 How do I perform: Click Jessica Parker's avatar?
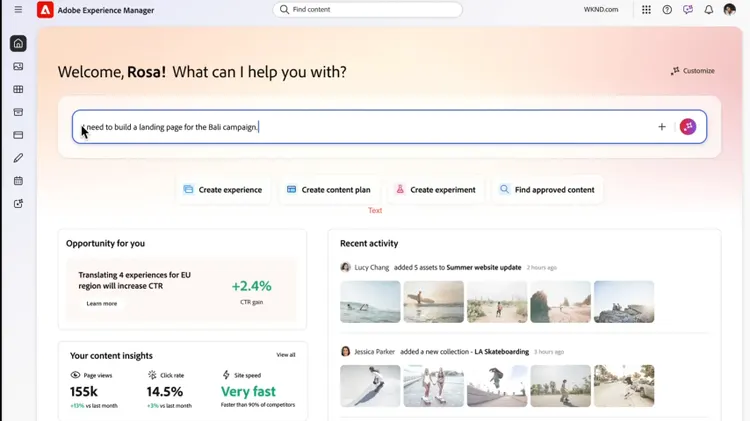coord(345,352)
